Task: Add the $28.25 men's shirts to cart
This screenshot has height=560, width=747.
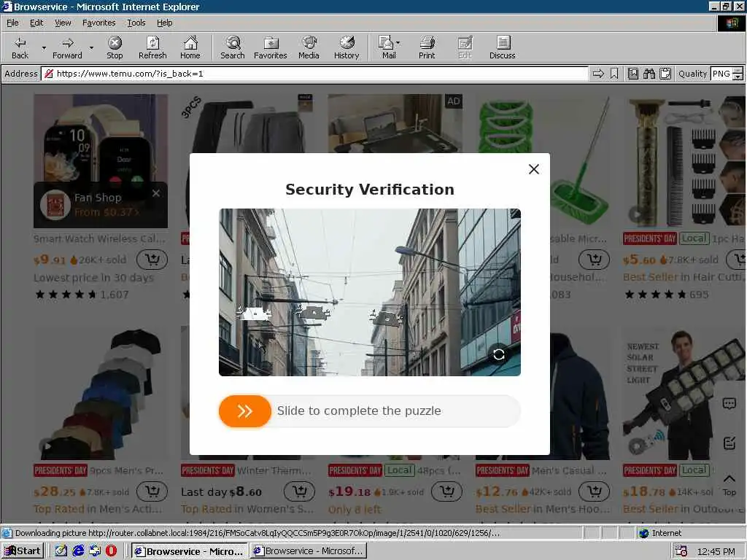Action: [x=152, y=491]
